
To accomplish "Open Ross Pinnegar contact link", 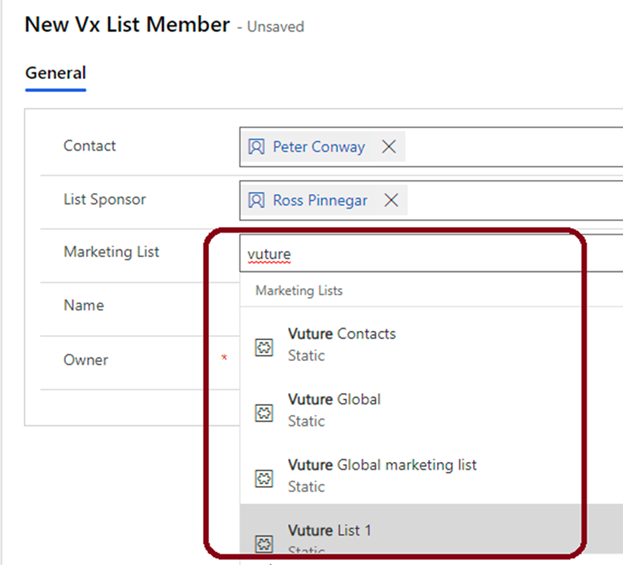I will (x=320, y=200).
